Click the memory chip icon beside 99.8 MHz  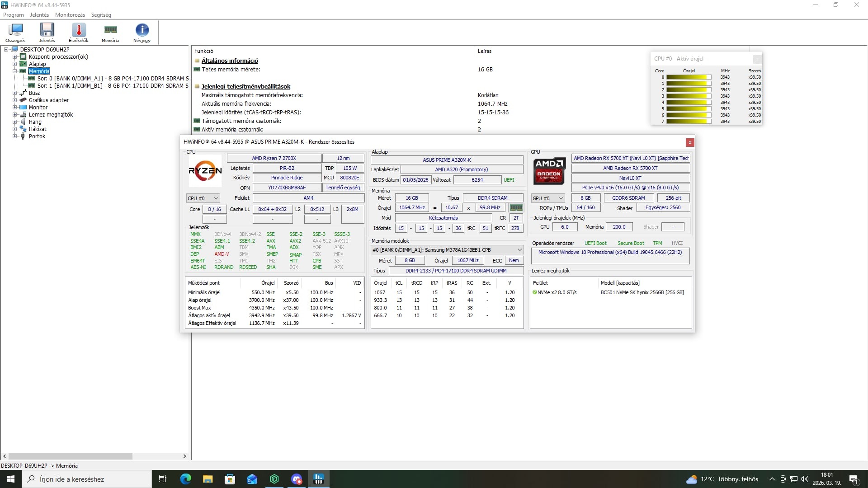click(516, 208)
